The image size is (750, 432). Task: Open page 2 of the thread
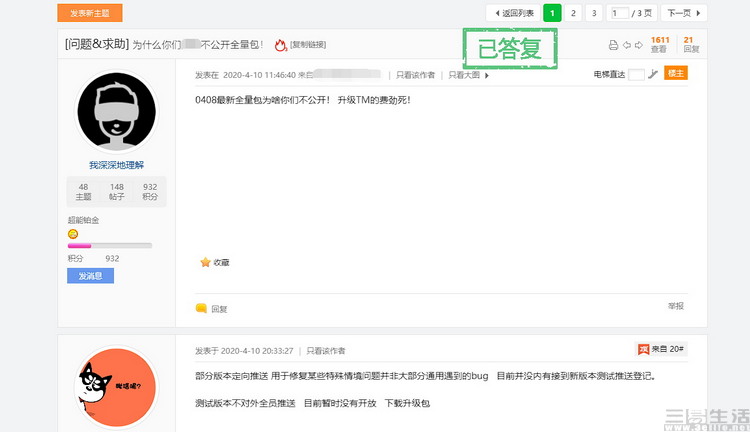(573, 13)
